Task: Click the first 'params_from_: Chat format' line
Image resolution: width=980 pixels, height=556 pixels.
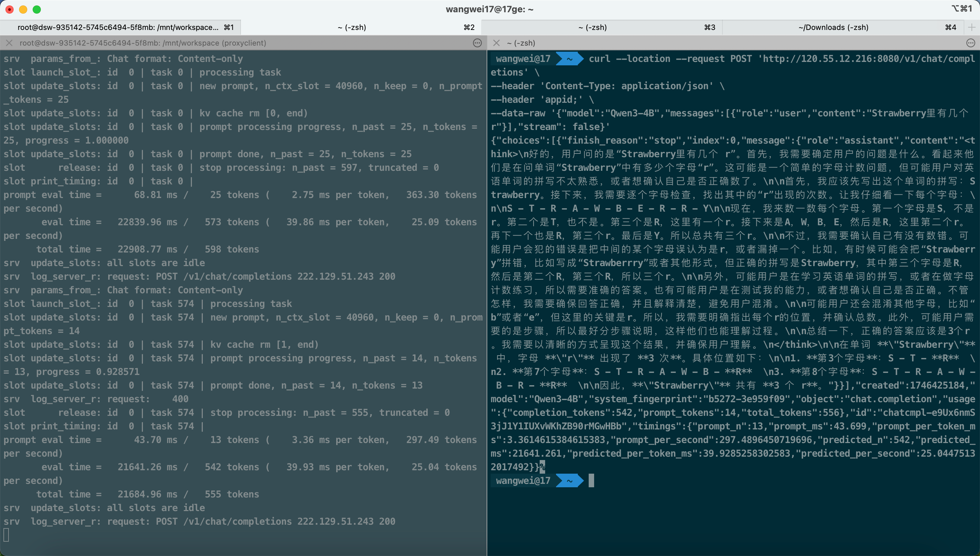Action: [123, 59]
